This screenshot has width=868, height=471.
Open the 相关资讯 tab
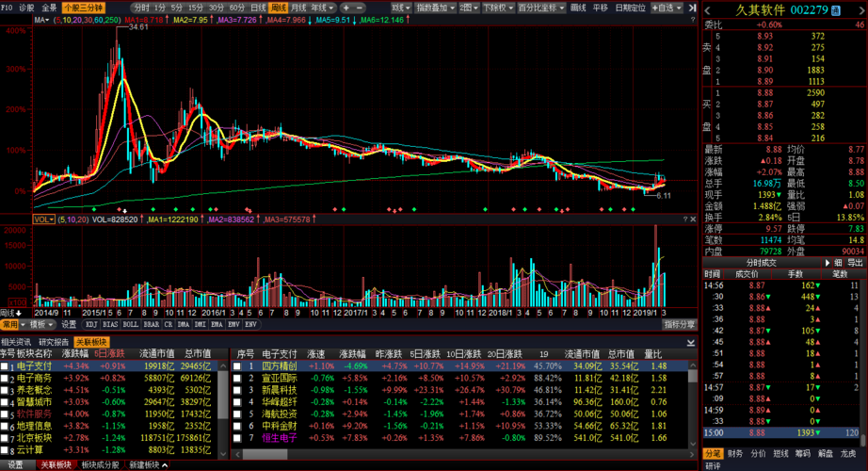tap(16, 342)
